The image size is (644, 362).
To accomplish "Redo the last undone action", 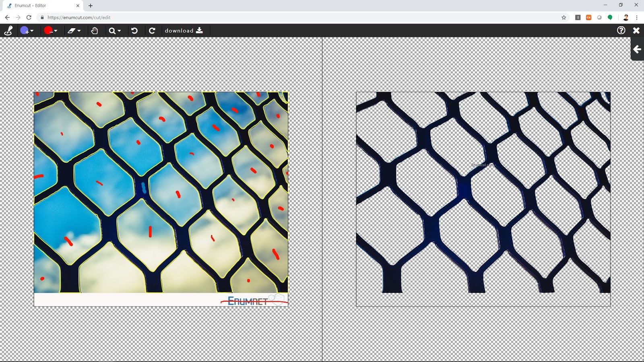I will coord(153,30).
